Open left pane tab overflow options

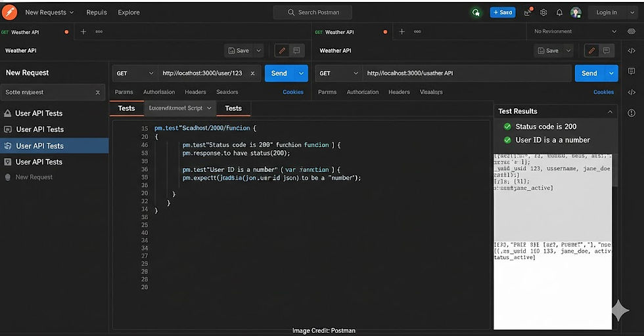click(x=99, y=31)
